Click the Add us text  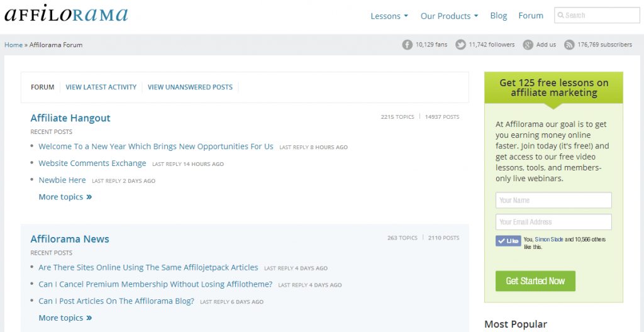click(x=547, y=45)
